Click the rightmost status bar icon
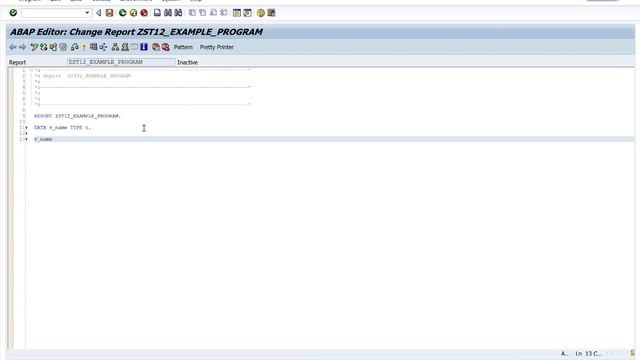Viewport: 640px width, 360px height. 632,353
